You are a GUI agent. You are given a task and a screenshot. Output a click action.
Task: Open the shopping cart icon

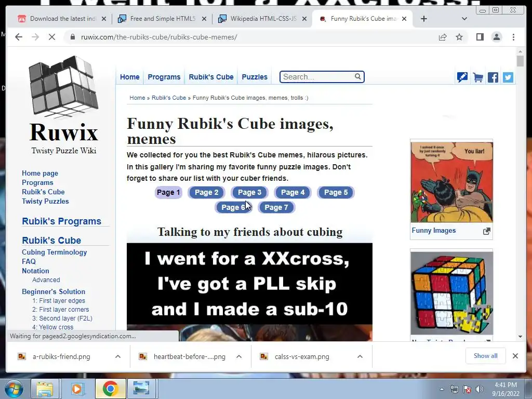(478, 77)
